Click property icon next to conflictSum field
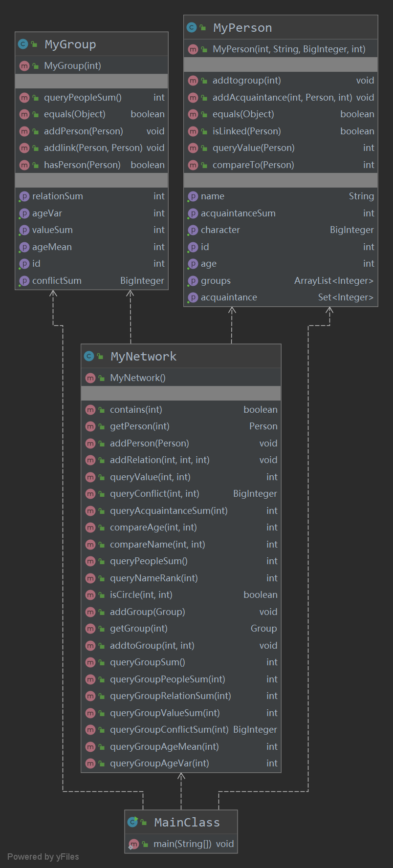Image resolution: width=393 pixels, height=868 pixels. click(x=24, y=281)
